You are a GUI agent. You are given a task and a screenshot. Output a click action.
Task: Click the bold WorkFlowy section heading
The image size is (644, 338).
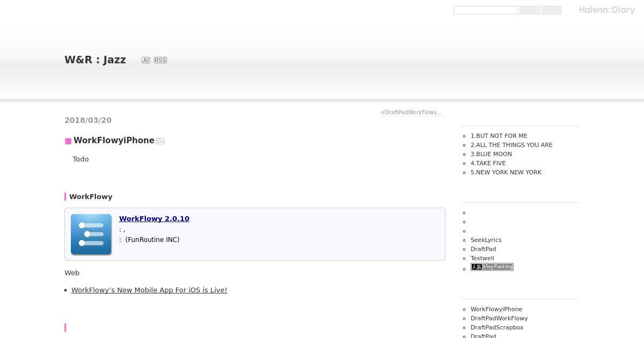tap(91, 196)
